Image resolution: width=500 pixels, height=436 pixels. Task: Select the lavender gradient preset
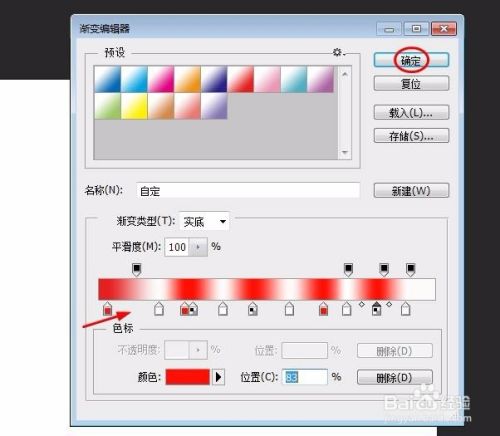(214, 106)
